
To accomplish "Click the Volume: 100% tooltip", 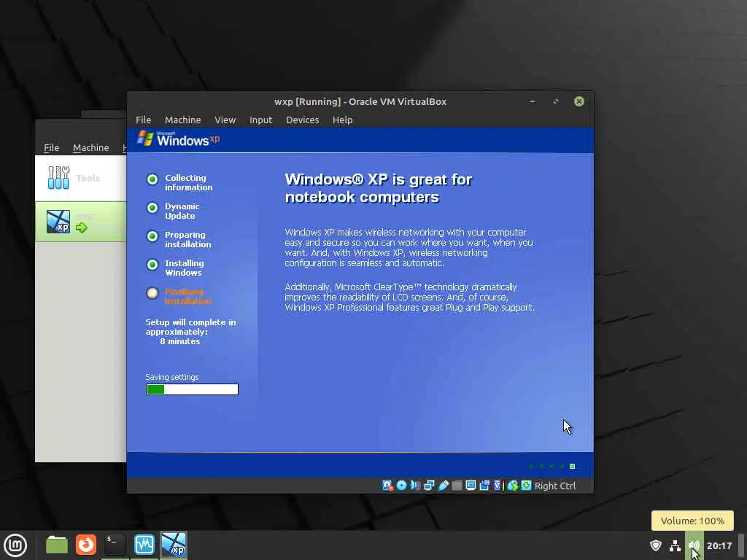I will point(692,521).
